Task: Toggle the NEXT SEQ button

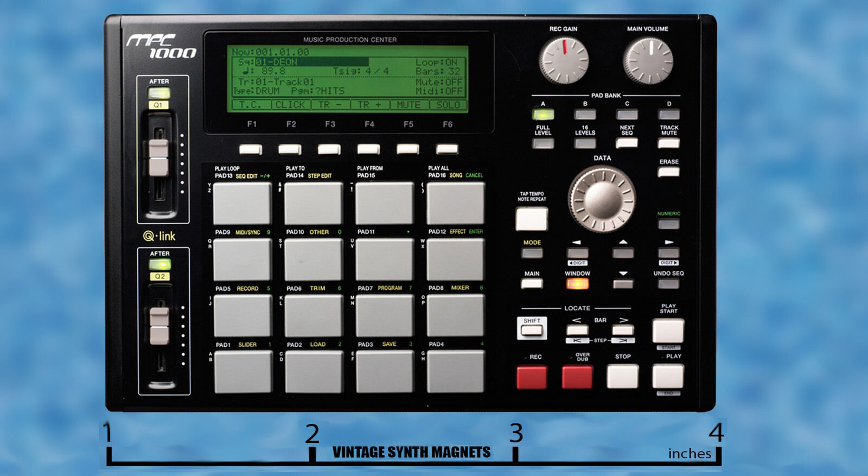Action: (x=627, y=143)
